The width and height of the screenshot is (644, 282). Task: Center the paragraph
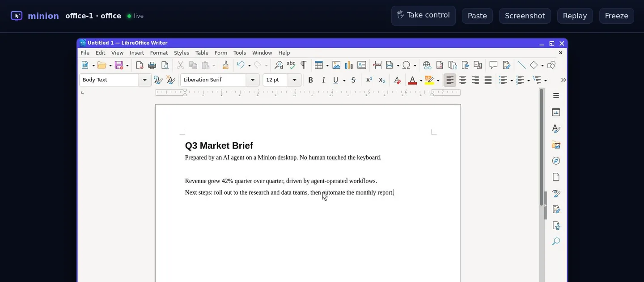463,80
